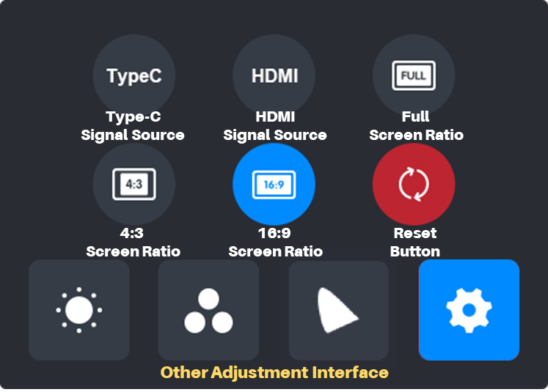Screen dimensions: 548x392
Task: Click the "Full Screen Ratio" label
Action: click(x=416, y=126)
